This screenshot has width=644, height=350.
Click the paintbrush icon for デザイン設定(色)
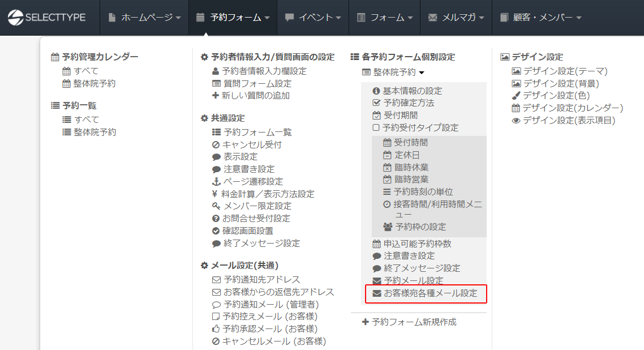click(516, 96)
